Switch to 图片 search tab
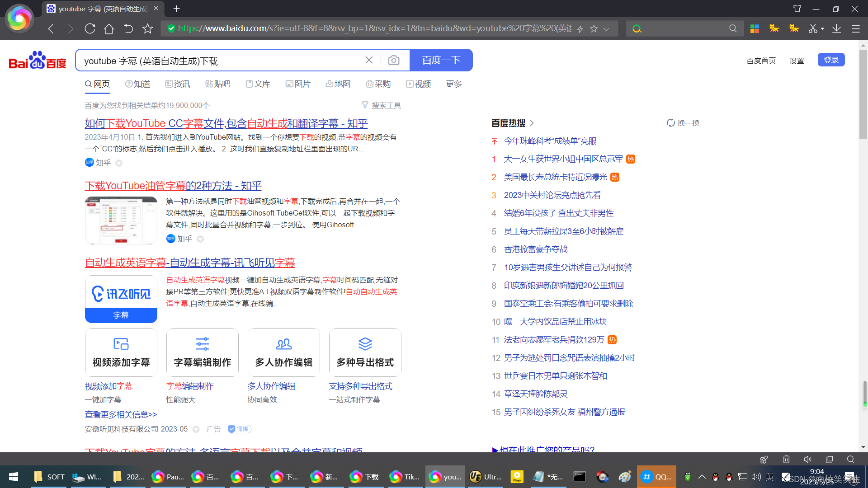 pyautogui.click(x=298, y=84)
